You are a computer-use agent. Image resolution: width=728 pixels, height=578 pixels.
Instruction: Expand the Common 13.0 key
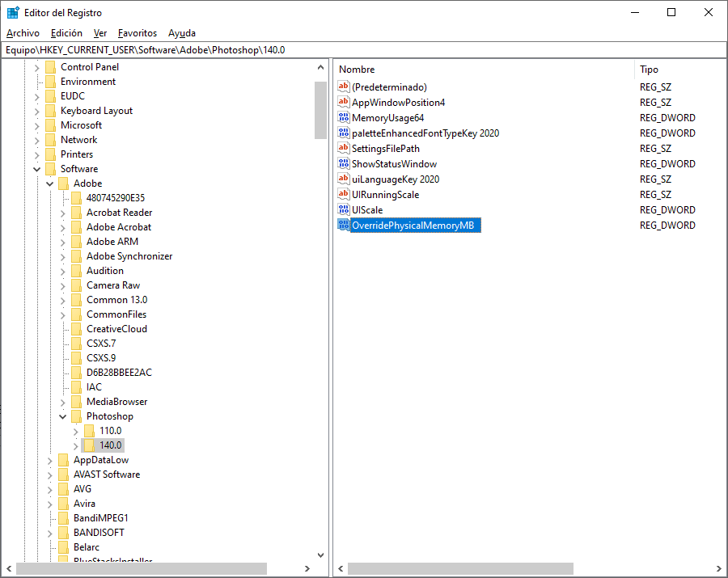pyautogui.click(x=62, y=300)
